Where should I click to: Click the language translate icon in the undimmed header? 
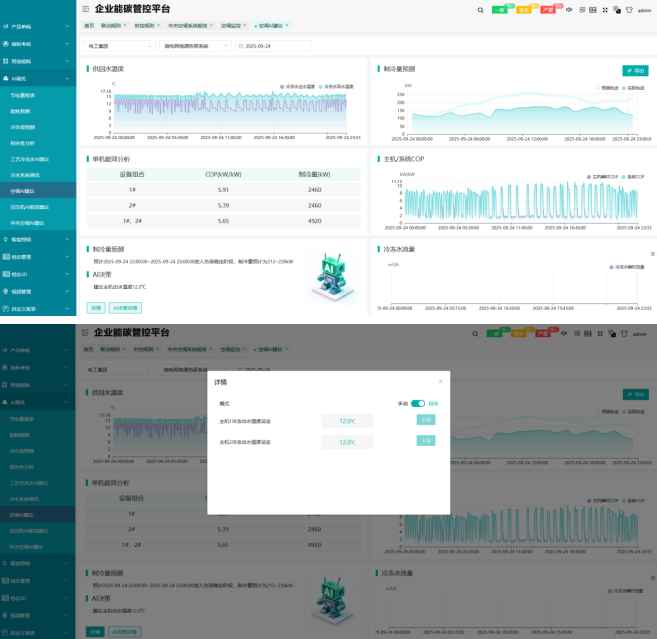pos(617,10)
